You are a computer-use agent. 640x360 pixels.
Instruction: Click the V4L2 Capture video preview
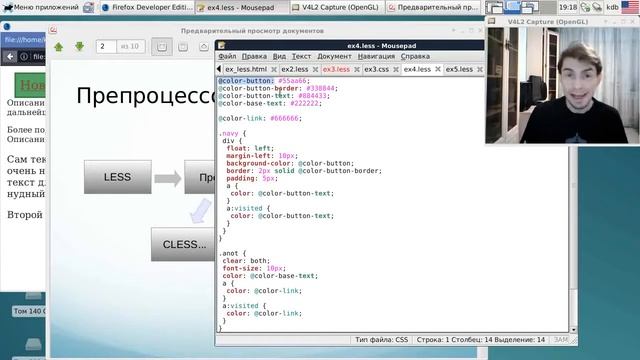(x=562, y=86)
